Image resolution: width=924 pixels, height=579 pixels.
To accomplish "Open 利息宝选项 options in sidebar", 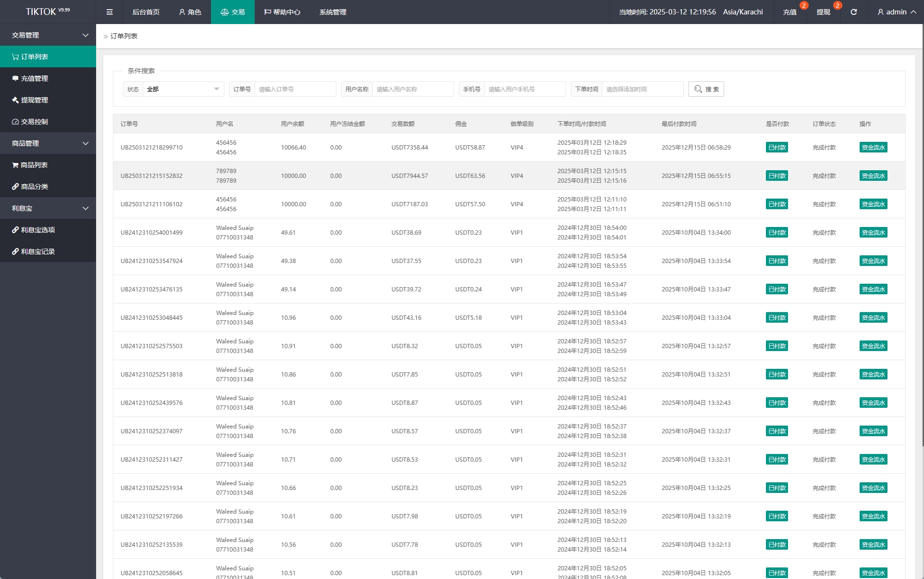I will 38,230.
